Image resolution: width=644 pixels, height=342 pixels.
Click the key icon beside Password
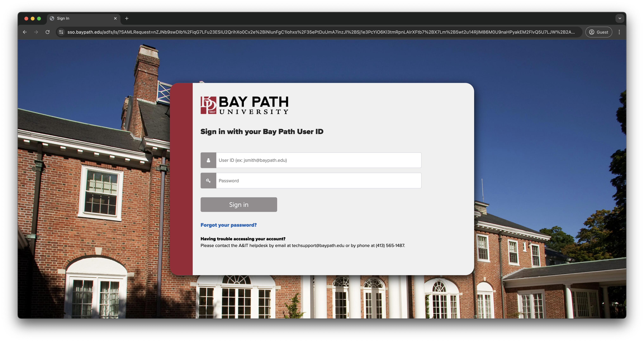click(208, 181)
